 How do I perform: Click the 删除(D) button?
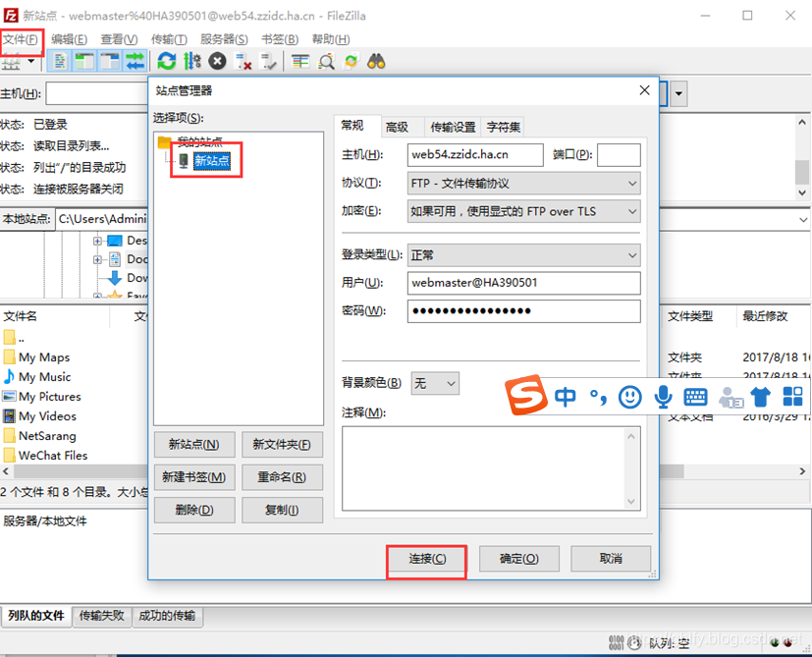click(194, 511)
